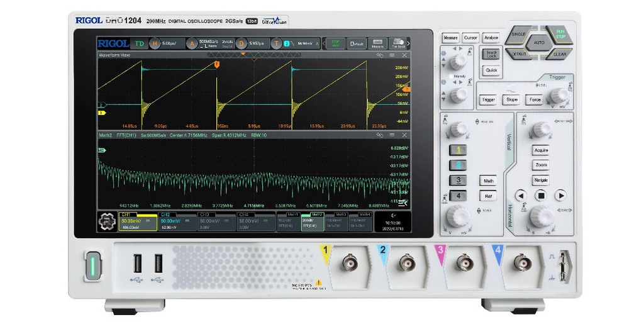Toggle channel 1 hardware button
The image size is (644, 327).
tap(458, 150)
